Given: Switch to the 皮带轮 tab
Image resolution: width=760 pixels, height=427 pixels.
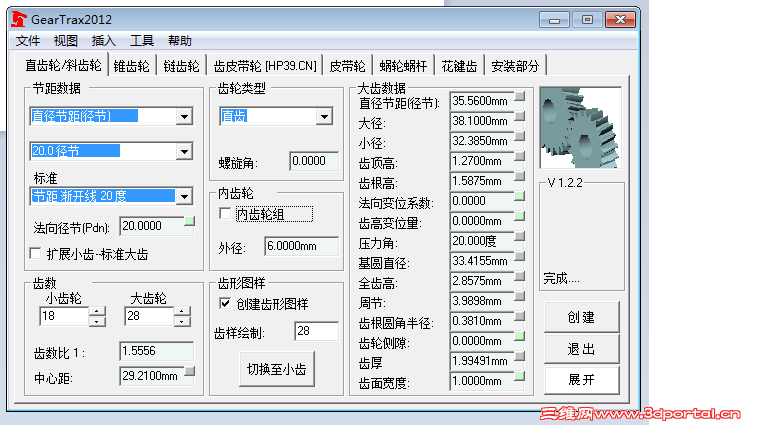Looking at the screenshot, I should point(348,66).
